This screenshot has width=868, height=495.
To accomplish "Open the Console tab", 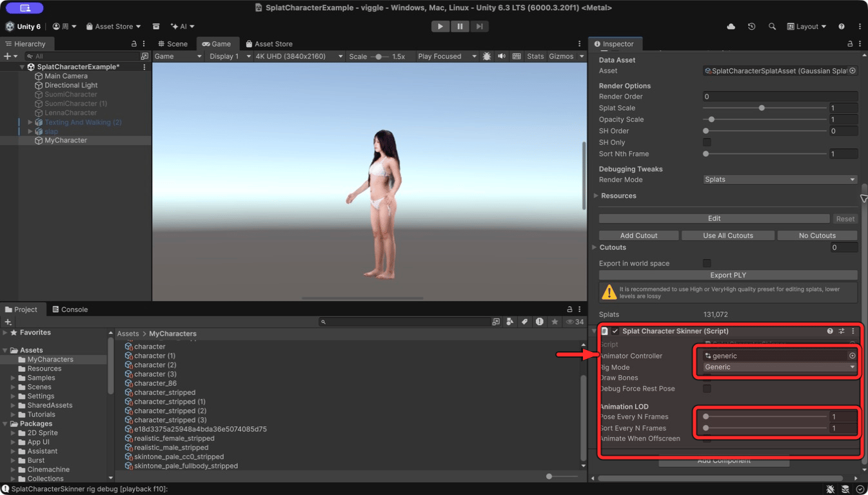I will point(70,309).
